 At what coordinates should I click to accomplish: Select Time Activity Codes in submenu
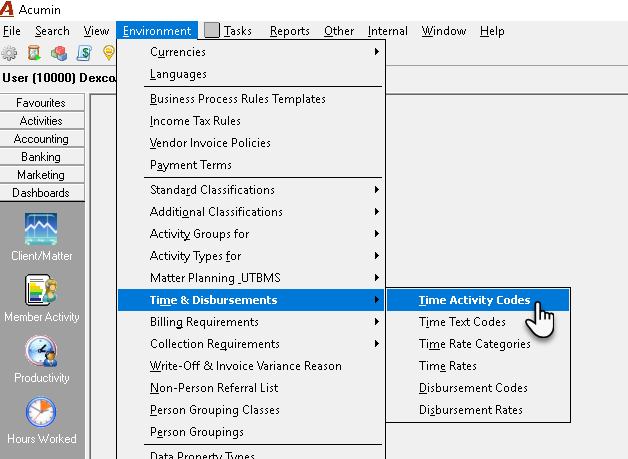point(478,300)
